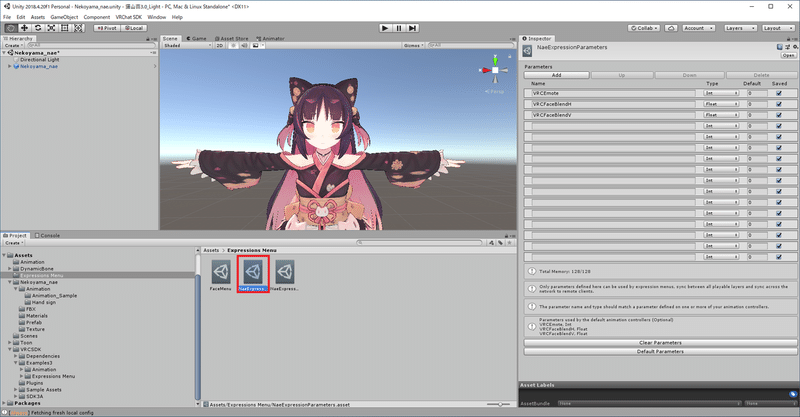This screenshot has height=417, width=800.
Task: Toggle scene lighting icon
Action: point(233,45)
